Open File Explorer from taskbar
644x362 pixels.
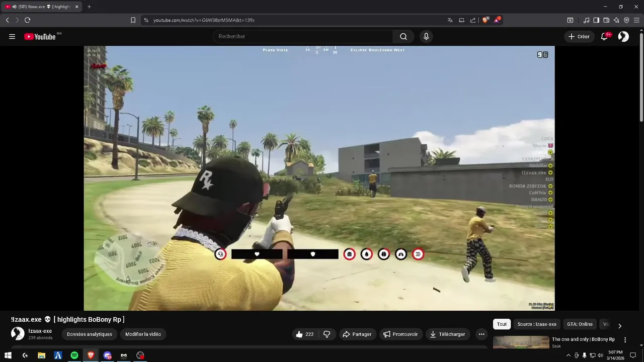point(41,355)
